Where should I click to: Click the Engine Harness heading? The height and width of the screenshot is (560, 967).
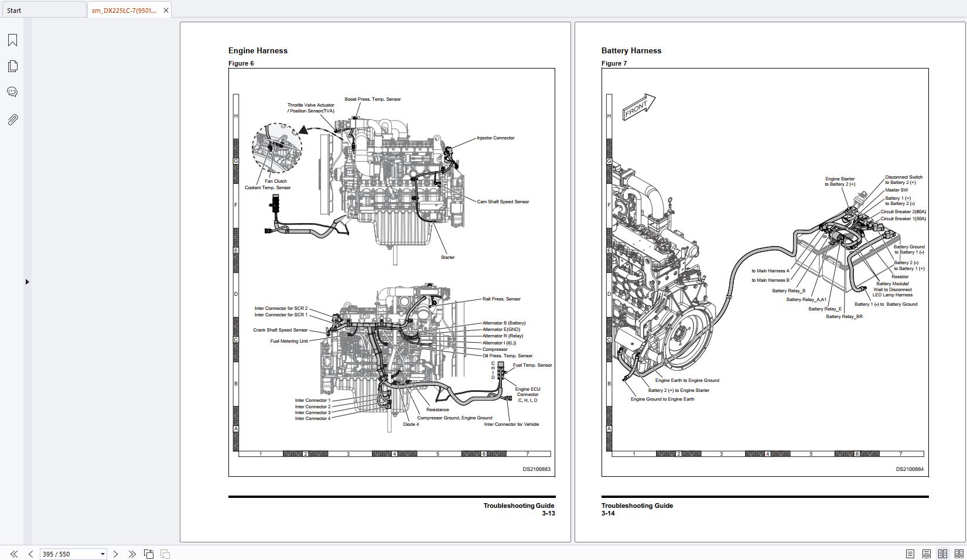(258, 50)
